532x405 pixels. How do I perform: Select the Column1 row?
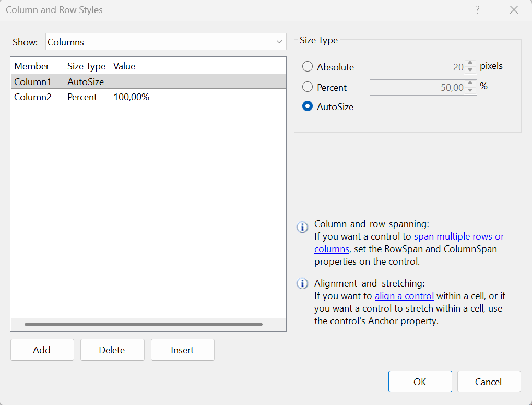pos(148,81)
